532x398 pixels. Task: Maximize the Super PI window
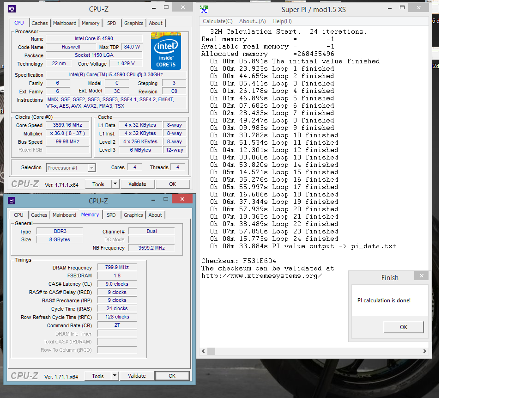coord(402,7)
